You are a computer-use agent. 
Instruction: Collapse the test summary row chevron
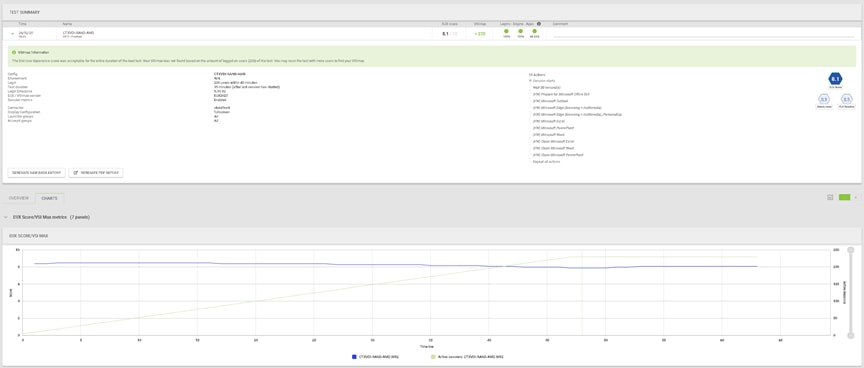pos(12,34)
